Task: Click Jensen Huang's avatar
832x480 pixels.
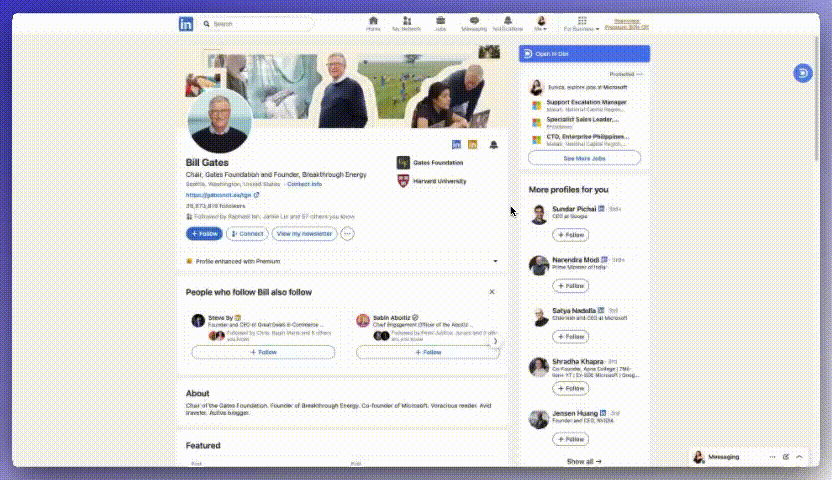Action: point(539,419)
